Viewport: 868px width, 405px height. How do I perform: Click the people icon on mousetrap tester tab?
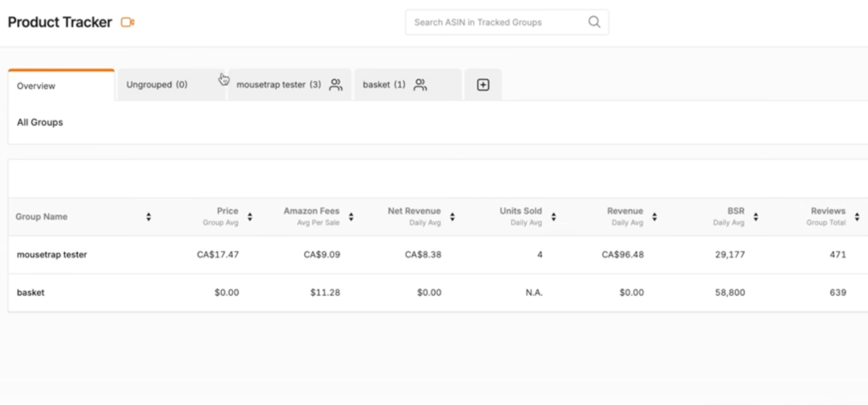pos(336,85)
